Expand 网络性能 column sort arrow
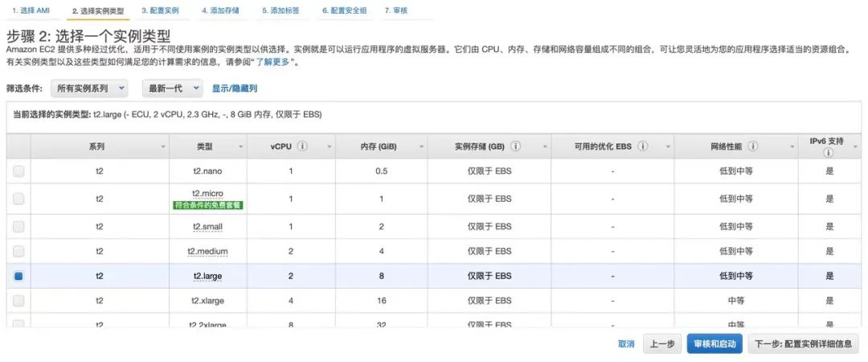The height and width of the screenshot is (362, 868). click(x=792, y=147)
